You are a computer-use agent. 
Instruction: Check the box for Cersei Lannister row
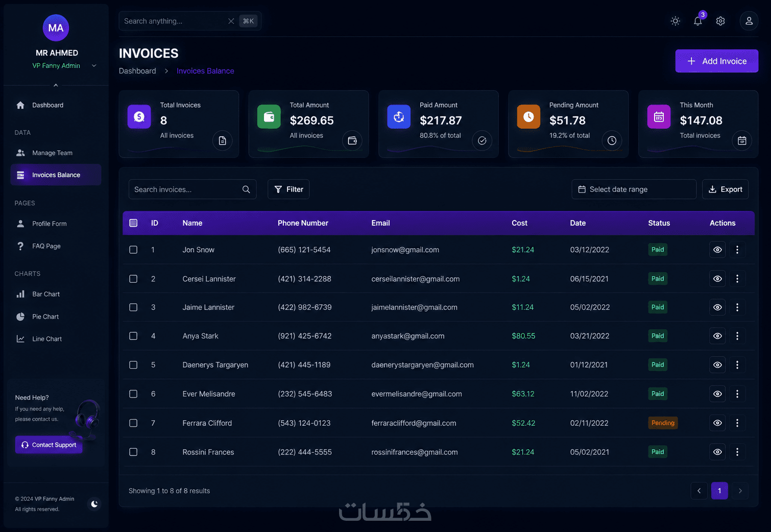[x=133, y=279]
